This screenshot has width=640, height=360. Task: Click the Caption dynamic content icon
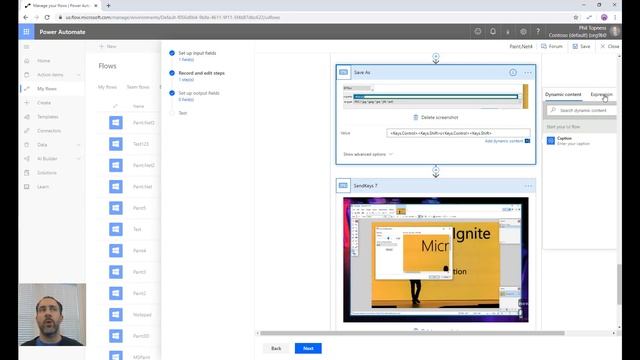pos(551,141)
